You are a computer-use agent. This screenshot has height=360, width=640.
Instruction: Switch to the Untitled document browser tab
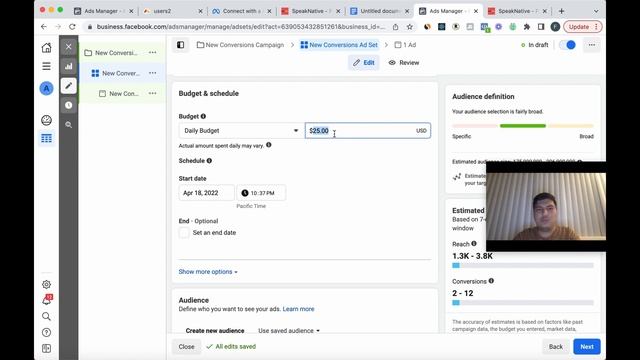point(379,11)
